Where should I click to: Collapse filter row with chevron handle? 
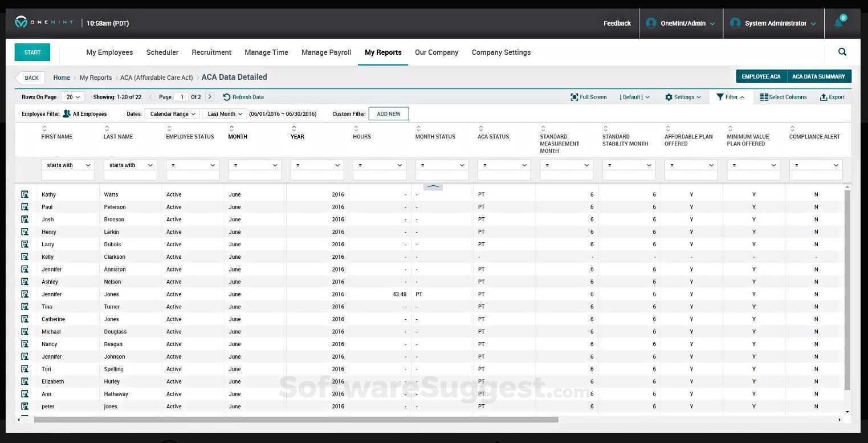point(433,186)
